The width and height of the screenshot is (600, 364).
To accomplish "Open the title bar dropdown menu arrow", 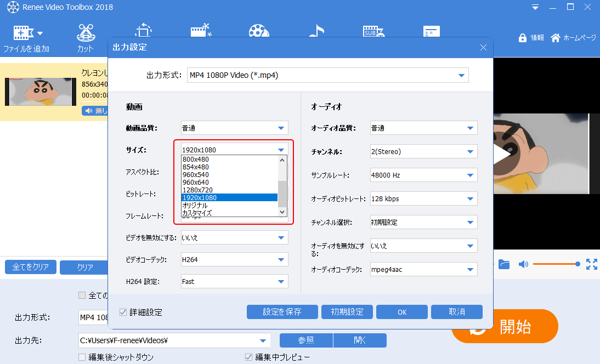I will click(535, 7).
